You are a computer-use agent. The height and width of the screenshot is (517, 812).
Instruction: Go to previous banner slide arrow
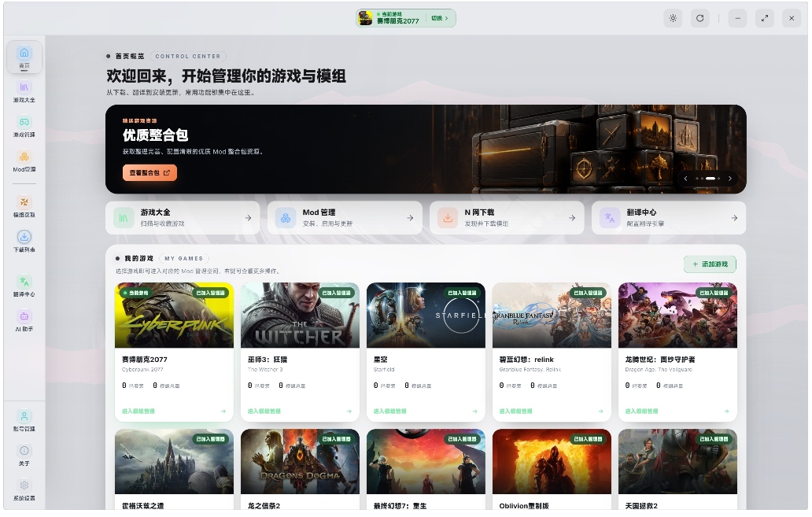point(686,179)
